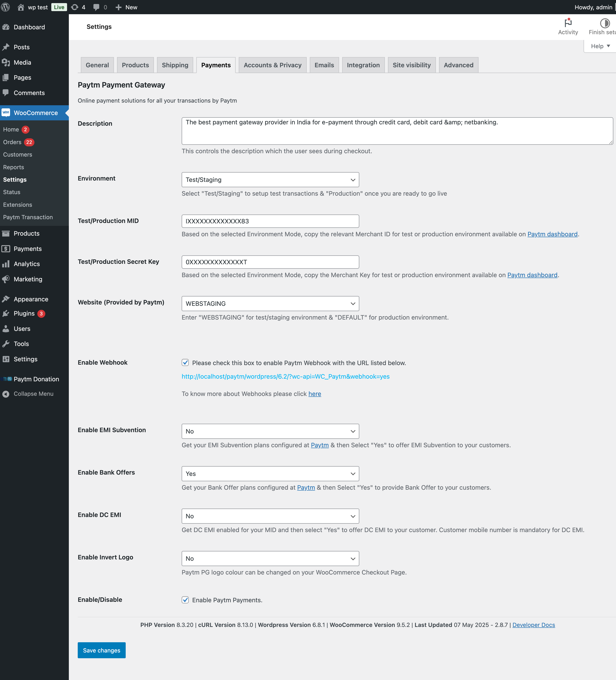Switch to the Shipping tab
This screenshot has height=680, width=616.
tap(175, 65)
